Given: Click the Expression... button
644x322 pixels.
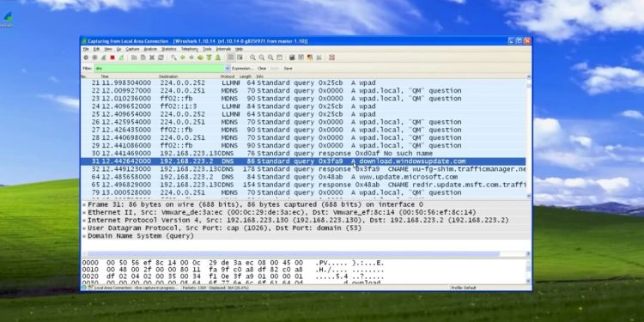Looking at the screenshot, I should pyautogui.click(x=243, y=68).
